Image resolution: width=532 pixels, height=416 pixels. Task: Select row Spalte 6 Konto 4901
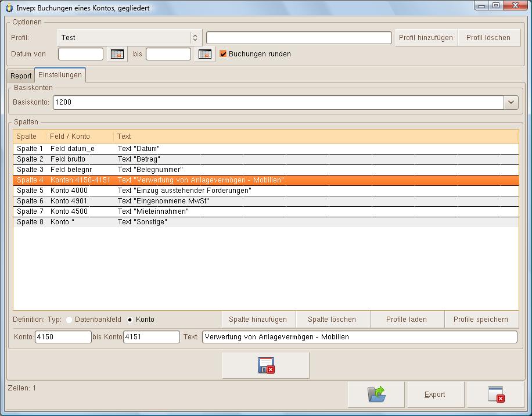pyautogui.click(x=265, y=201)
